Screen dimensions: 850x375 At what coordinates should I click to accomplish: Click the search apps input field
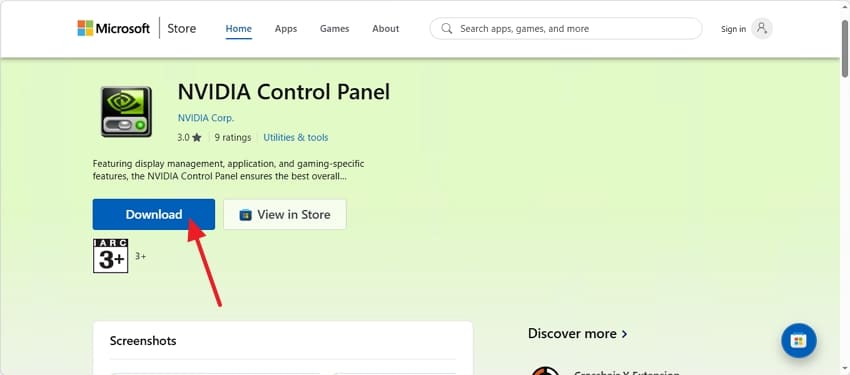pos(566,29)
